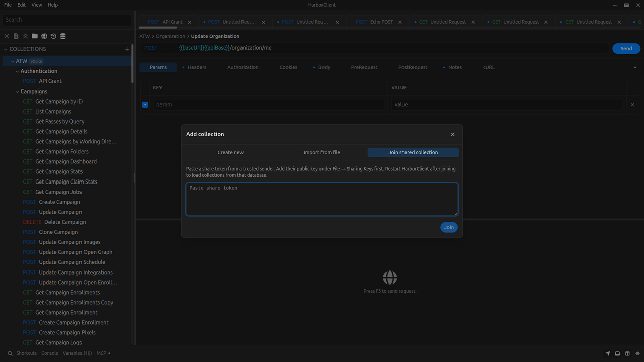This screenshot has width=644, height=362.
Task: Collapse the ATW collection
Action: pyautogui.click(x=13, y=61)
